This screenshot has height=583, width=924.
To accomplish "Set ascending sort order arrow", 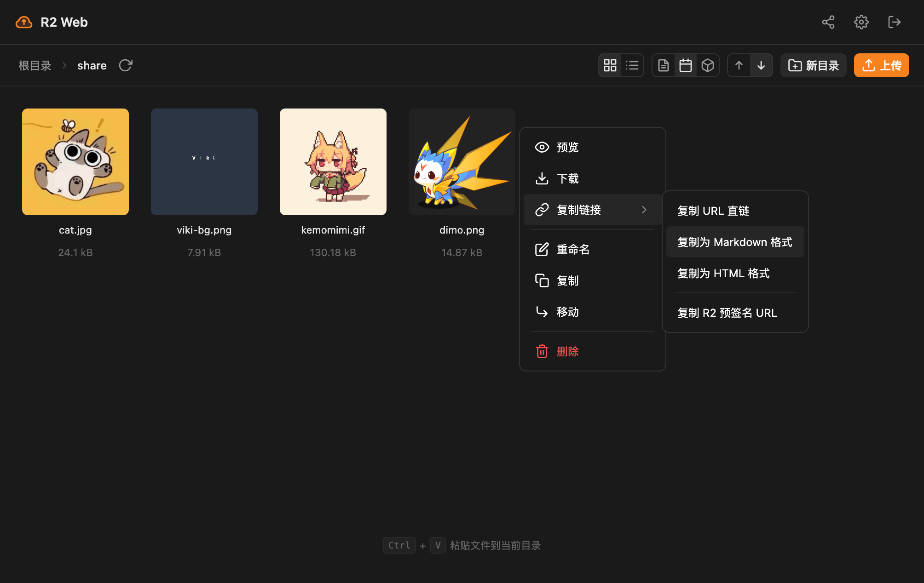I will coord(739,65).
